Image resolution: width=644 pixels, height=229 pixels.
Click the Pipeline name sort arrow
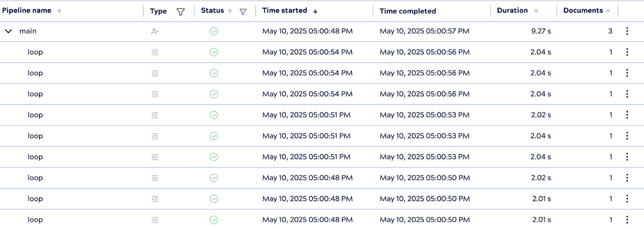point(60,11)
